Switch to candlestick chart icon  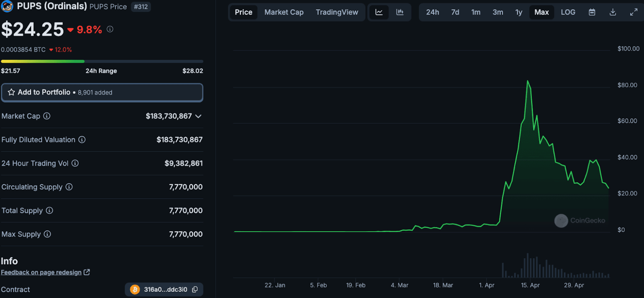[400, 12]
